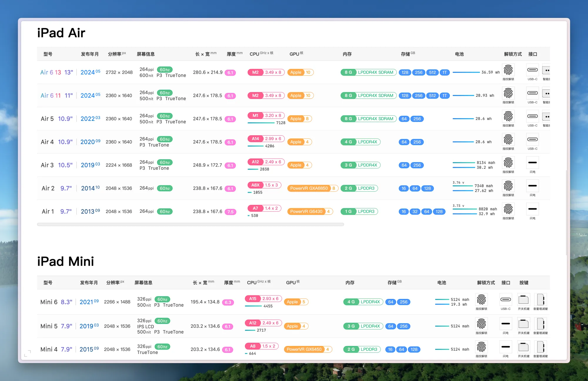This screenshot has width=588, height=381.
Task: Click Mini 6 USB-C port icon
Action: (505, 300)
